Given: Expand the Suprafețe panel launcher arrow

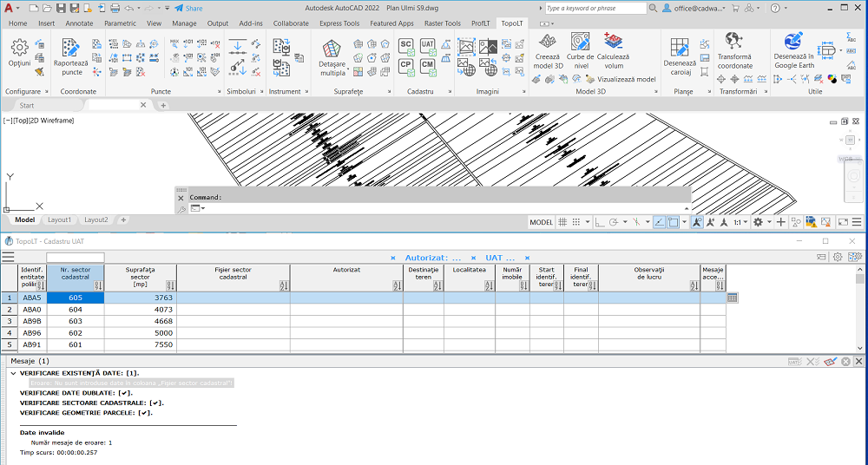Looking at the screenshot, I should point(389,92).
